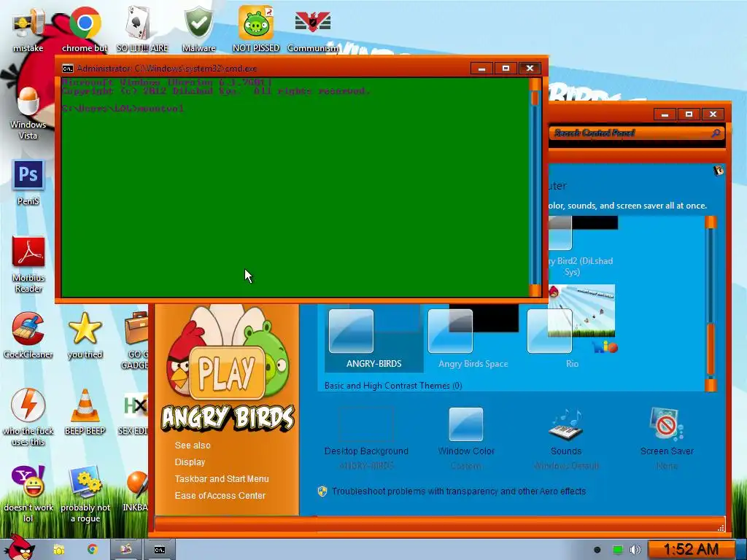The height and width of the screenshot is (560, 747).
Task: Maximize the cmd.exe window
Action: coord(506,69)
